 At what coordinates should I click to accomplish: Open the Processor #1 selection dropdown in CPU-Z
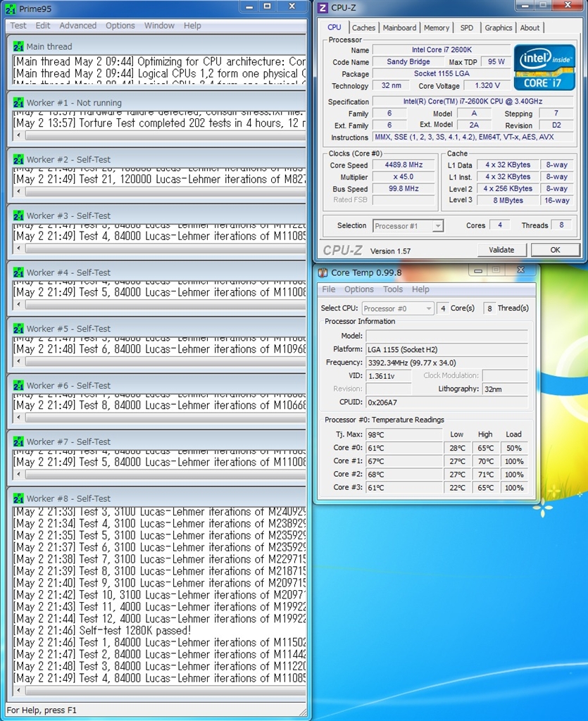point(408,226)
